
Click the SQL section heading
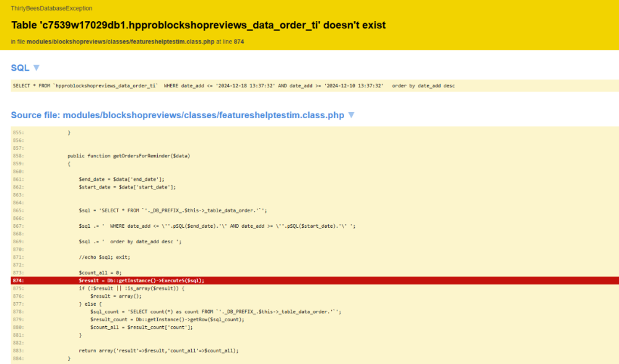(x=20, y=67)
